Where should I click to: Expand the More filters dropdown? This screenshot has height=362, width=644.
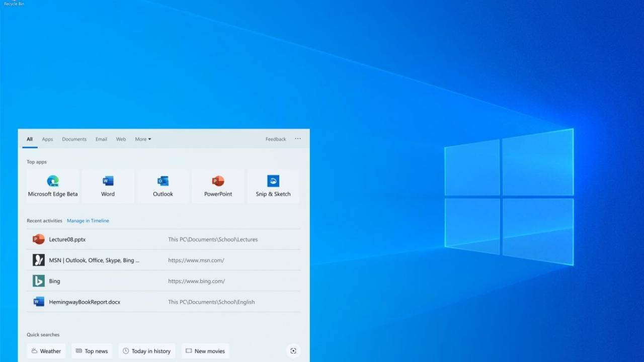pos(143,139)
